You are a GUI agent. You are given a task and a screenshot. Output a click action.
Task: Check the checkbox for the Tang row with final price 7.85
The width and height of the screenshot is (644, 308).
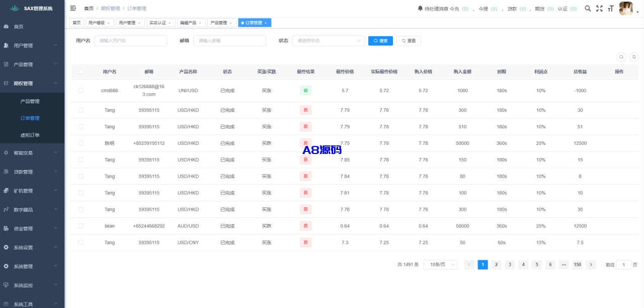coord(80,160)
